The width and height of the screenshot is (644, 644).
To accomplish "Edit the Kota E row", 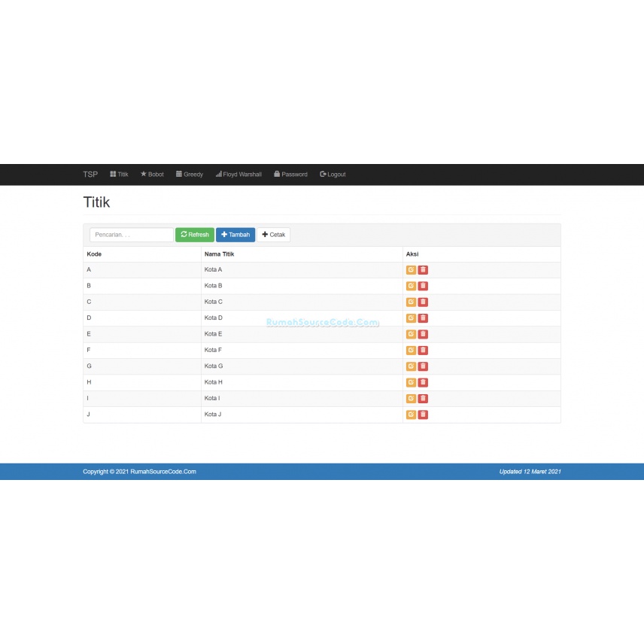I will [411, 334].
